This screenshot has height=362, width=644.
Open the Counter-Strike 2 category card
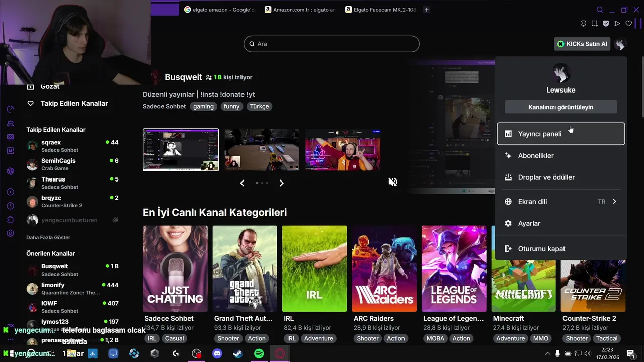pyautogui.click(x=593, y=286)
